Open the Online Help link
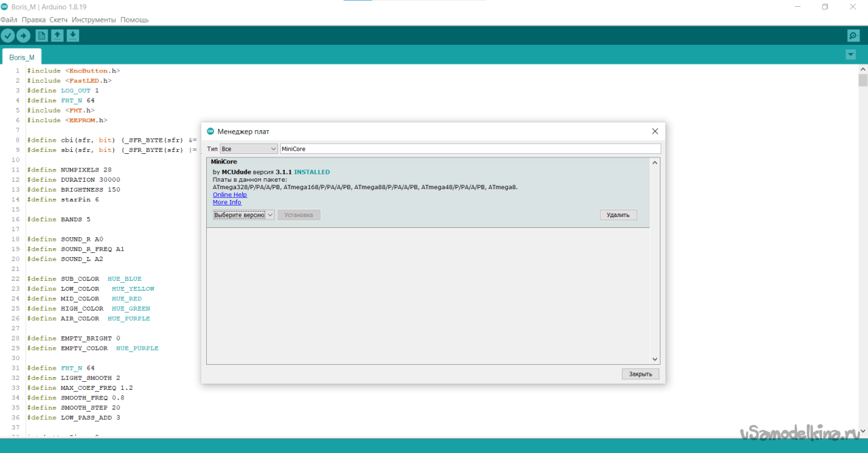The image size is (868, 453). pyautogui.click(x=230, y=195)
